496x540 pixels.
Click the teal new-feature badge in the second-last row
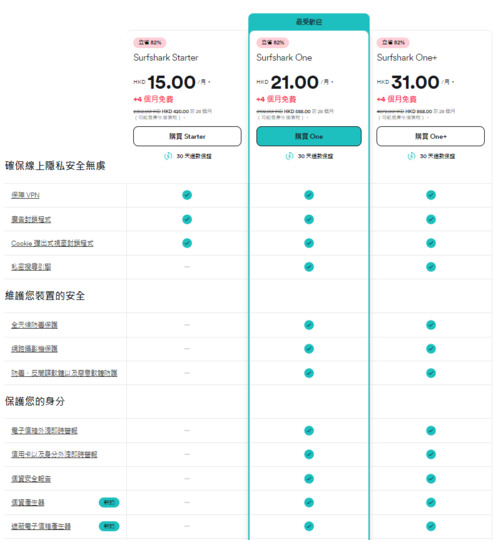109,502
